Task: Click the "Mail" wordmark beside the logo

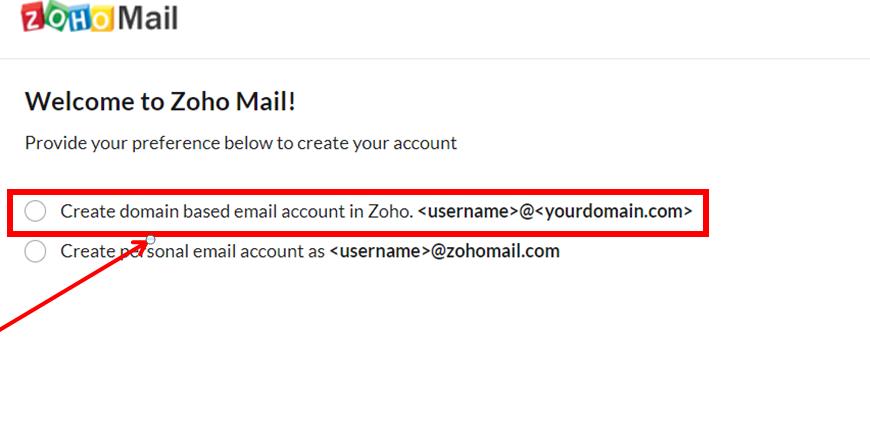Action: pyautogui.click(x=147, y=17)
